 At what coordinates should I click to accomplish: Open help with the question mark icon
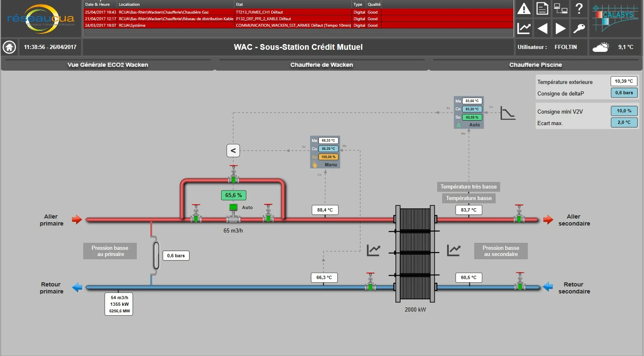coord(579,8)
